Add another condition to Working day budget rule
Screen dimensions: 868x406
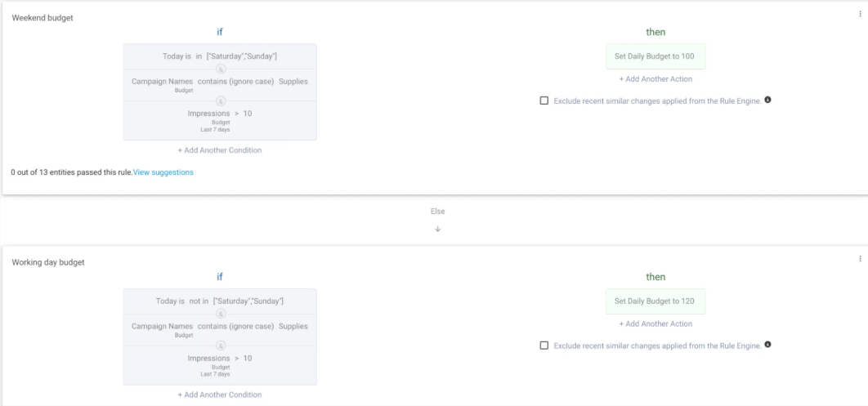coord(220,395)
